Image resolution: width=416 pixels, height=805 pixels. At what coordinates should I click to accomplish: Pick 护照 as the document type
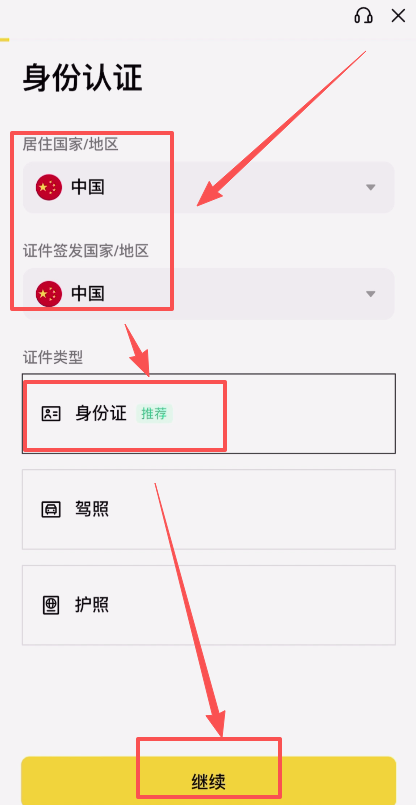209,605
